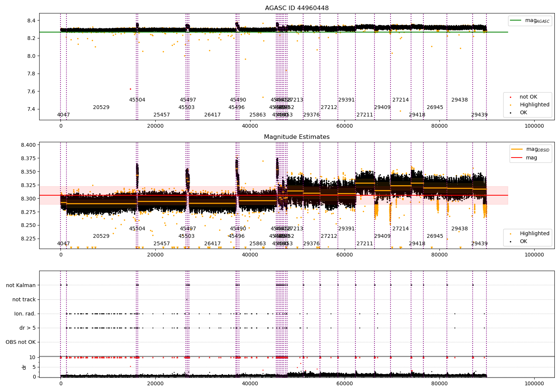Viewport: 560px width, 392px height.
Task: Click the rotated 'dr' axis label
Action: [x=24, y=367]
